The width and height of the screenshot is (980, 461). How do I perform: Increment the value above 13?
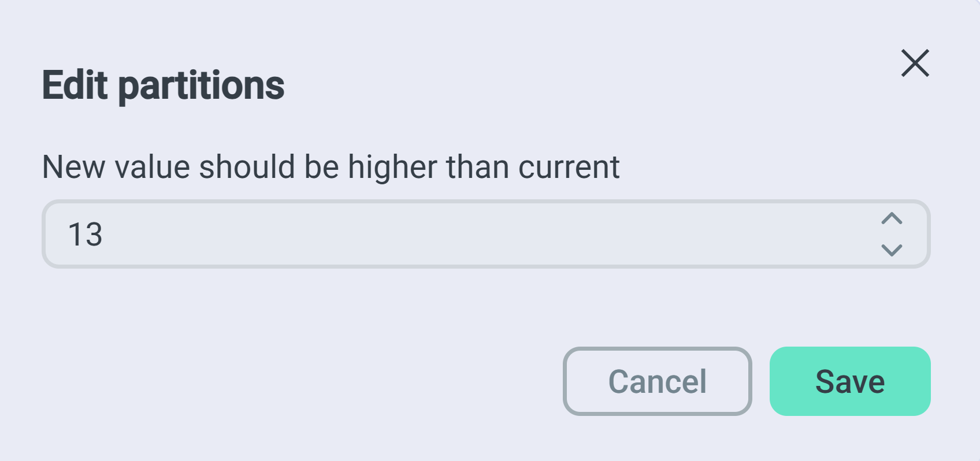point(892,219)
